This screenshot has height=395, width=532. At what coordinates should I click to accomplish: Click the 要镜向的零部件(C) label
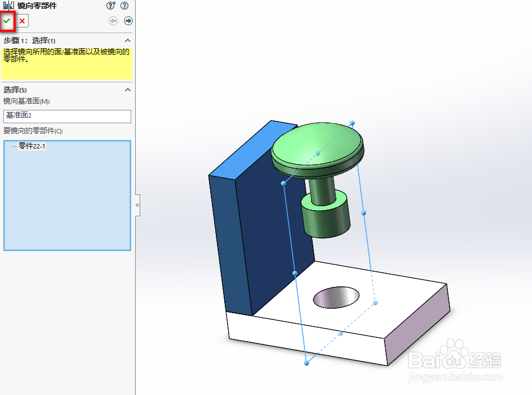(33, 131)
